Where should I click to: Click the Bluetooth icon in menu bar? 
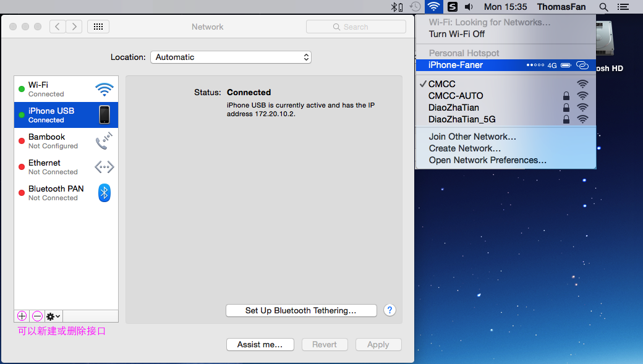coord(396,7)
